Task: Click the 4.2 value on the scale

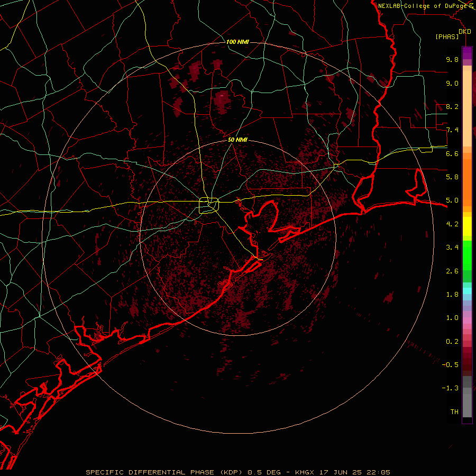Action: tap(452, 224)
